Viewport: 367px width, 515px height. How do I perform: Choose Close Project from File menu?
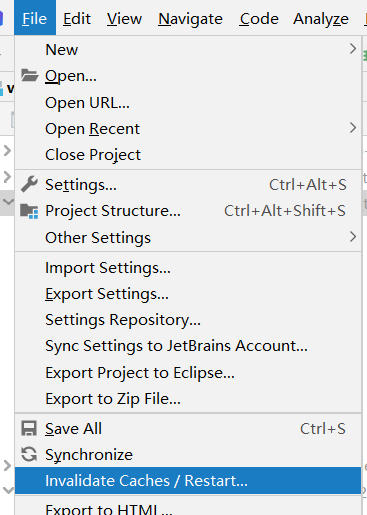click(188, 155)
